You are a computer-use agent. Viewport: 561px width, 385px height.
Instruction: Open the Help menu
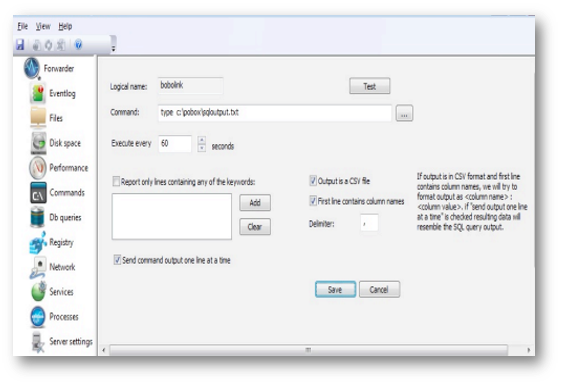point(65,26)
